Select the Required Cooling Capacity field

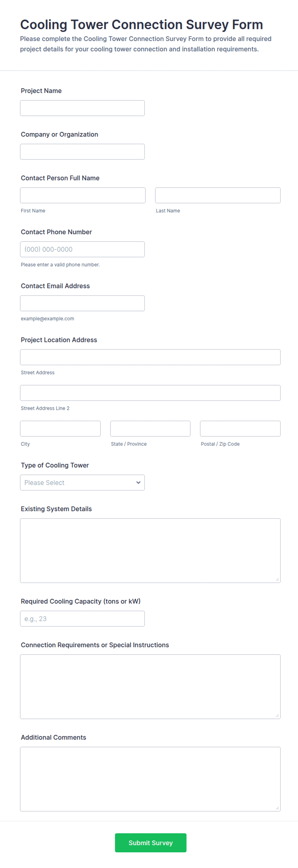pyautogui.click(x=82, y=619)
